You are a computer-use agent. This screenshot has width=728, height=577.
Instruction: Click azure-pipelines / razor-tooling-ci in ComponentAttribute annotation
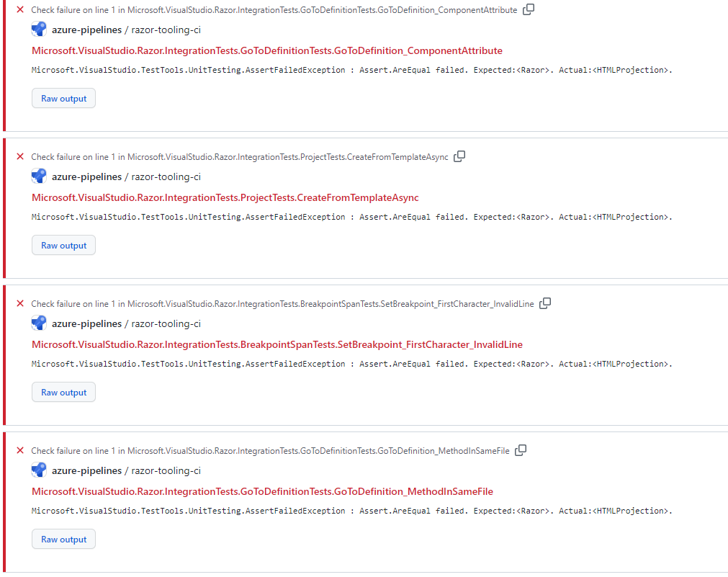click(x=126, y=30)
